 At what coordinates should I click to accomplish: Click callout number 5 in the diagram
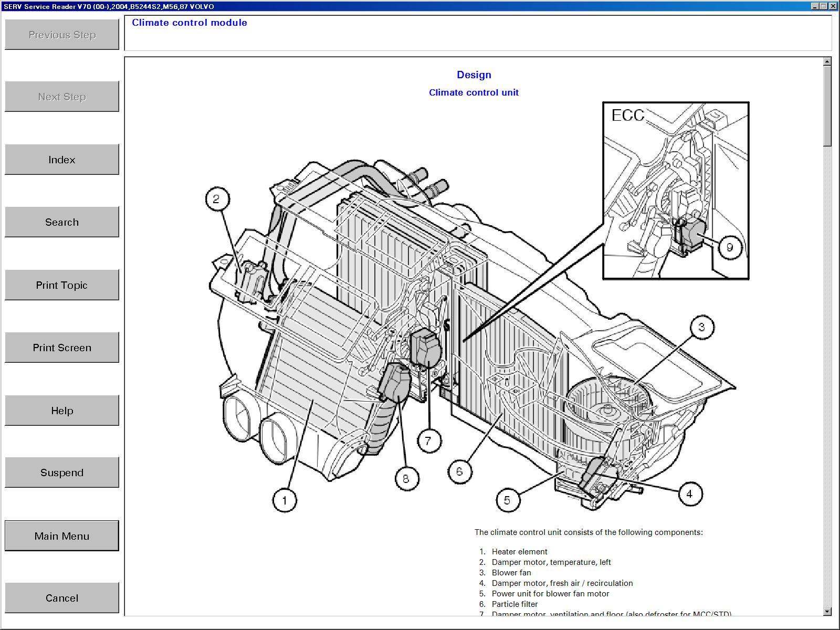507,500
